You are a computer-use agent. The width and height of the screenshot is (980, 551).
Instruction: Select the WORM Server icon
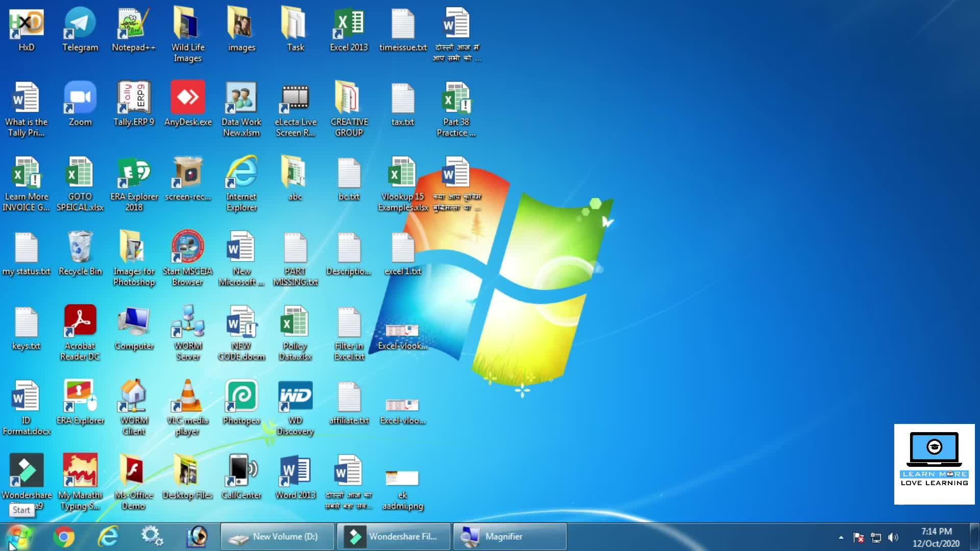pos(188,334)
